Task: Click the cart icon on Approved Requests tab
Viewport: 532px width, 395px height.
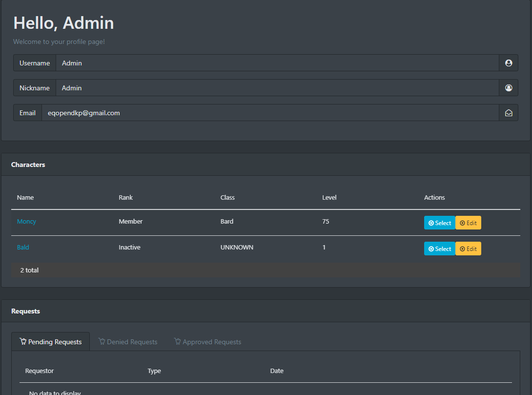Action: pos(178,341)
